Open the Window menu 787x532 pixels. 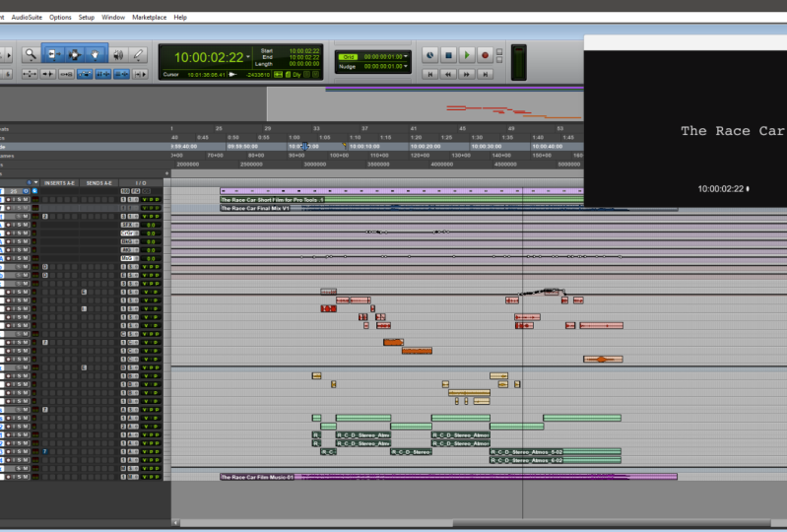coord(113,17)
